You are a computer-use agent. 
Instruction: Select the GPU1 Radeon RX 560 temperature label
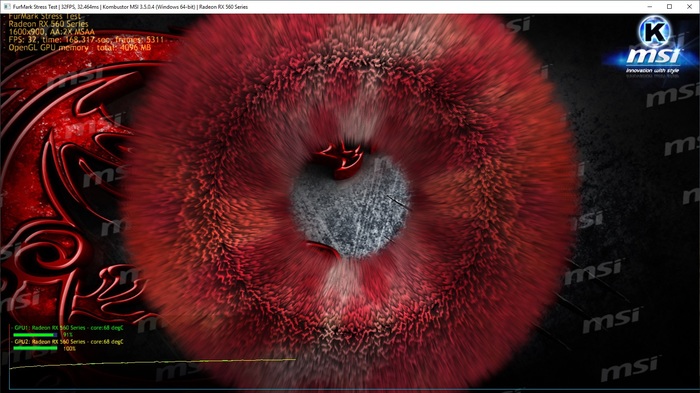coord(69,328)
